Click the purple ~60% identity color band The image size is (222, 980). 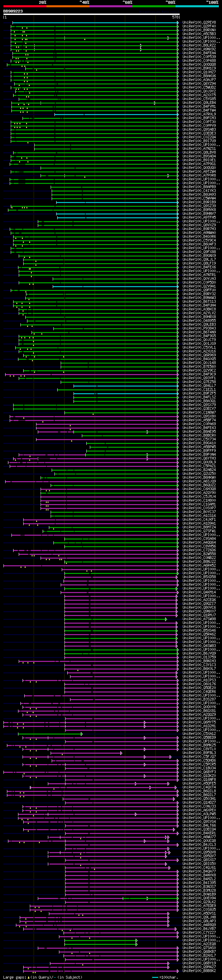[x=111, y=6]
